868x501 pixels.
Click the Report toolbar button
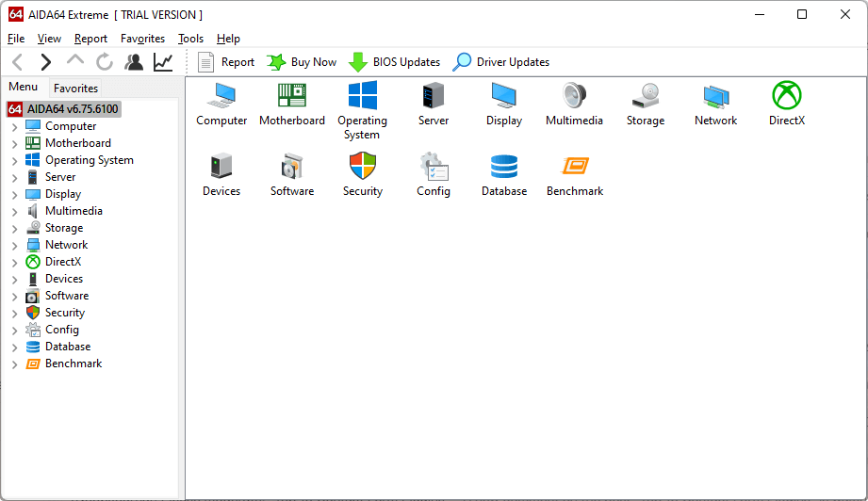(226, 62)
